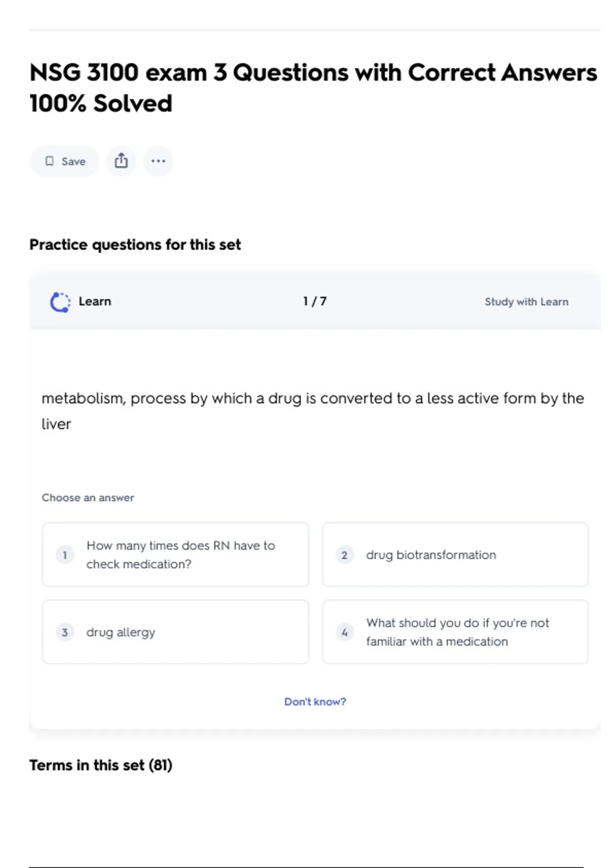This screenshot has height=868, width=613.
Task: Open the Study with Learn link
Action: [526, 302]
